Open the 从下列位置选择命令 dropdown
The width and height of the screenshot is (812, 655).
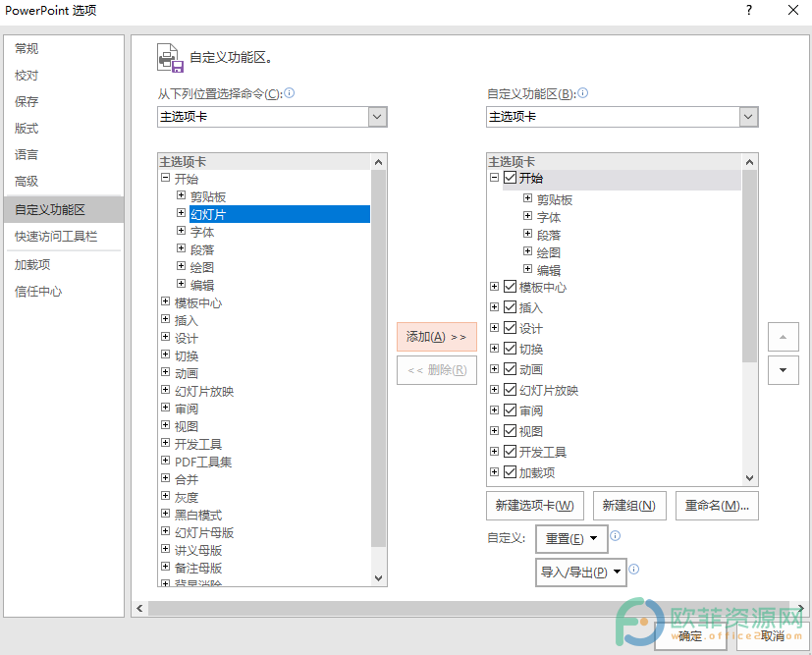click(377, 117)
